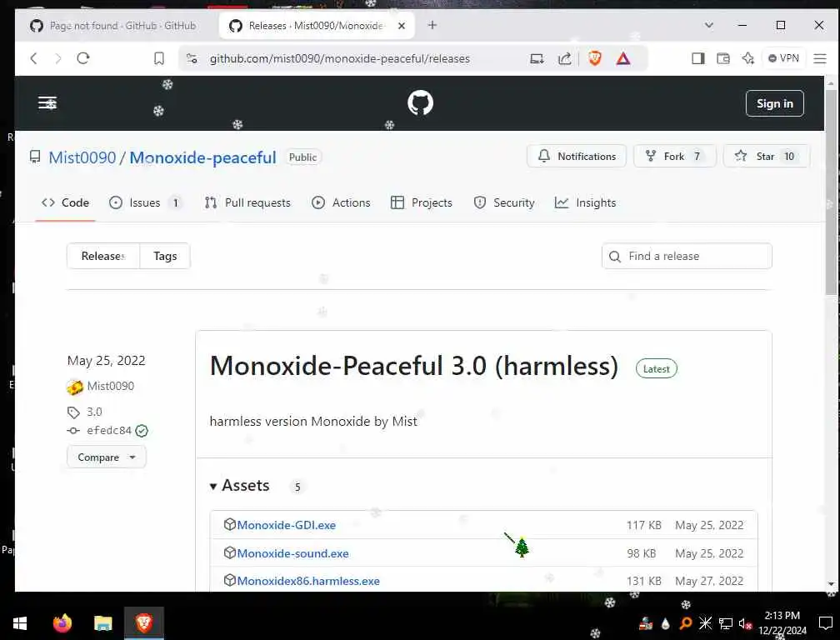Collapse the Assets section
Screen dimensions: 840x640
239,485
